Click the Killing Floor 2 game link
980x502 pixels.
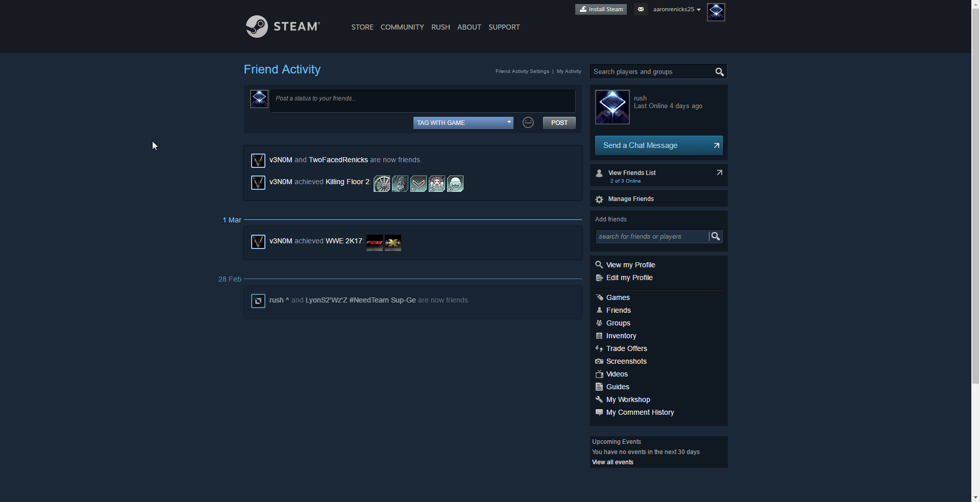[x=348, y=182]
